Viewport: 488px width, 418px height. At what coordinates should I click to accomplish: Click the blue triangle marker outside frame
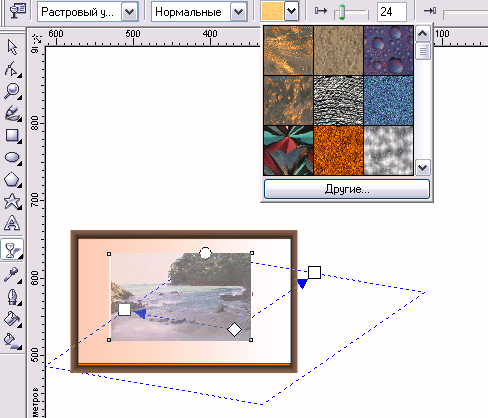pos(302,284)
